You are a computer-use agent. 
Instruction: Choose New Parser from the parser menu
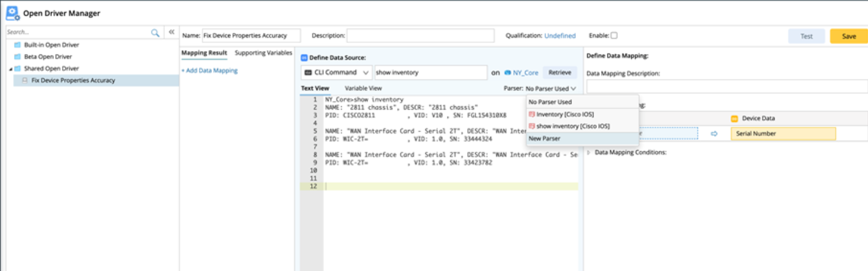tap(544, 139)
